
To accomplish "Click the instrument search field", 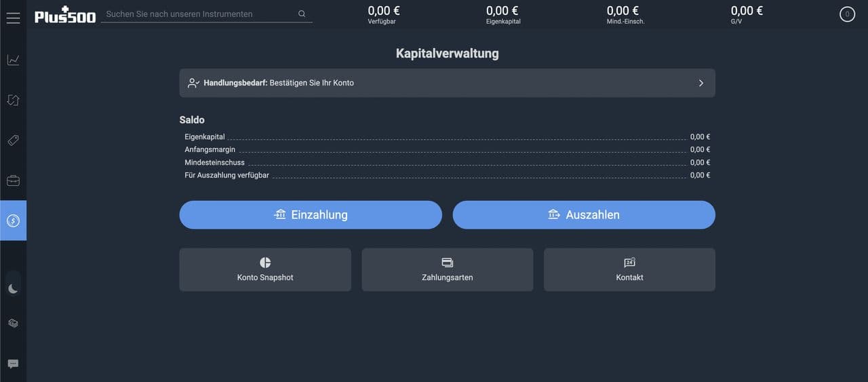I will (197, 14).
